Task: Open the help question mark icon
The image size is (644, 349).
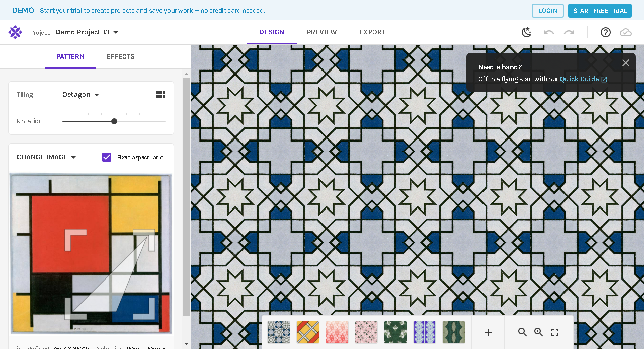Action: click(606, 32)
